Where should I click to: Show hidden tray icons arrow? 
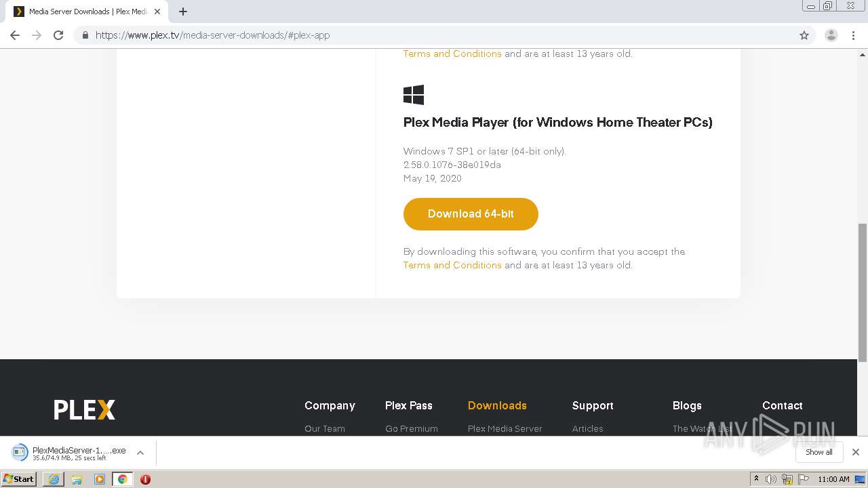(756, 479)
